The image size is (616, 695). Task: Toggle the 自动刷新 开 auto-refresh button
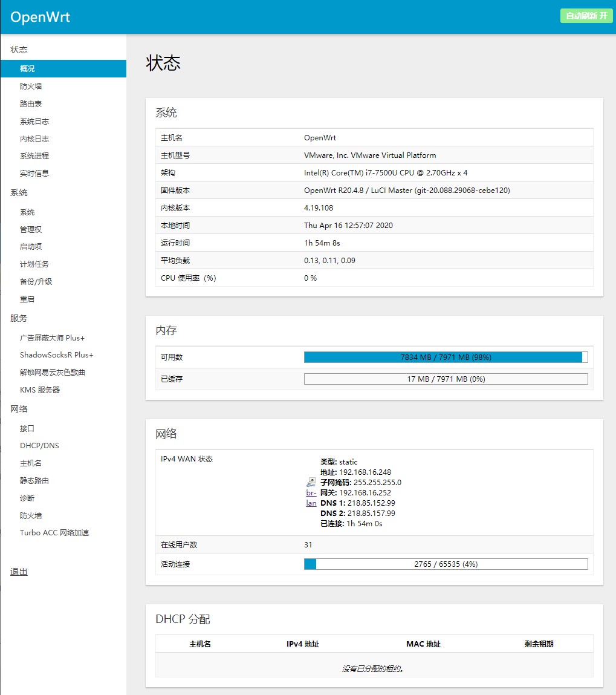tap(586, 16)
